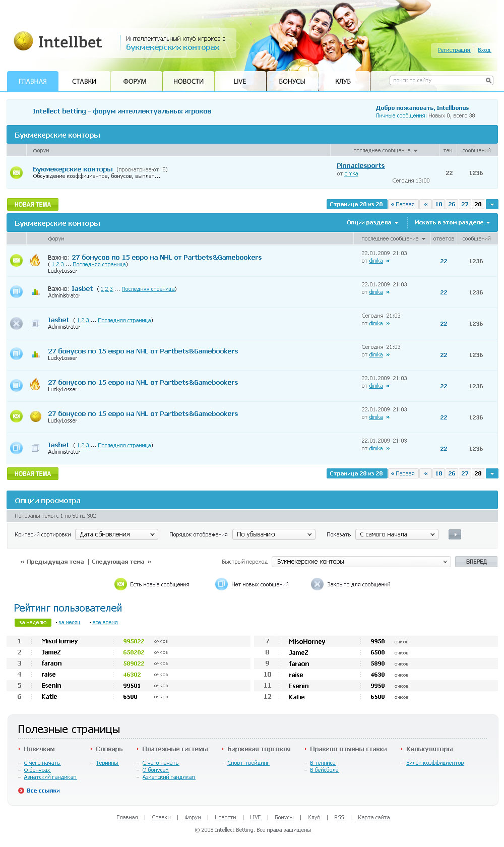Open the Pinnaclesports last message link
This screenshot has height=847, width=504.
(x=361, y=165)
